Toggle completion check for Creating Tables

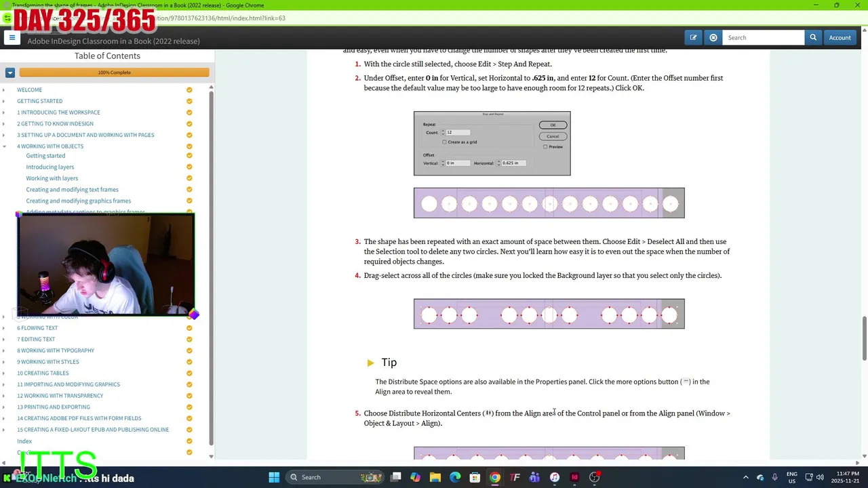(x=189, y=373)
